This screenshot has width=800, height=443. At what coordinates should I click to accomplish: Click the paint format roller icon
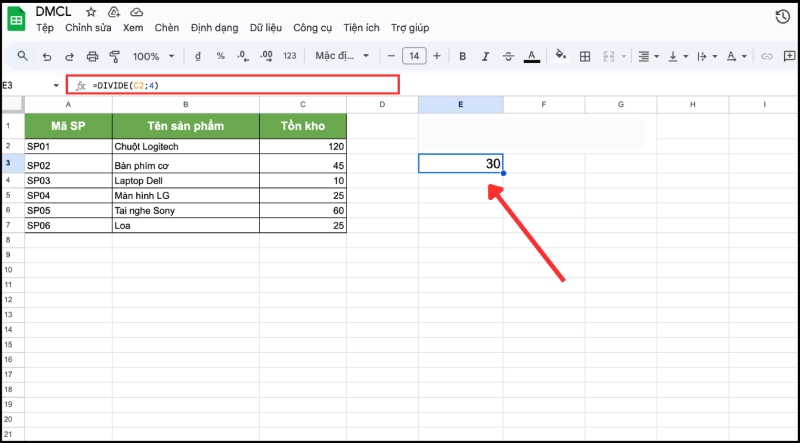(x=113, y=56)
